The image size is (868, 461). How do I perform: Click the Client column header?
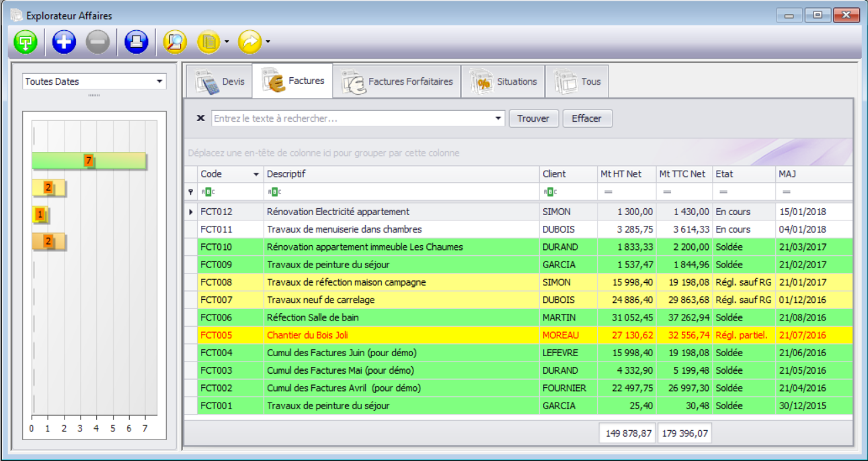tap(568, 174)
